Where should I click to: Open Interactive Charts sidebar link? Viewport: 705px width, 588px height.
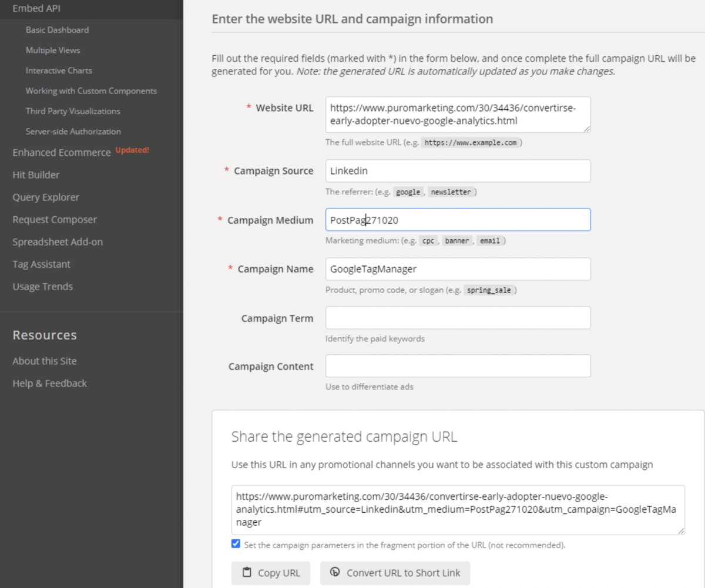click(x=59, y=70)
